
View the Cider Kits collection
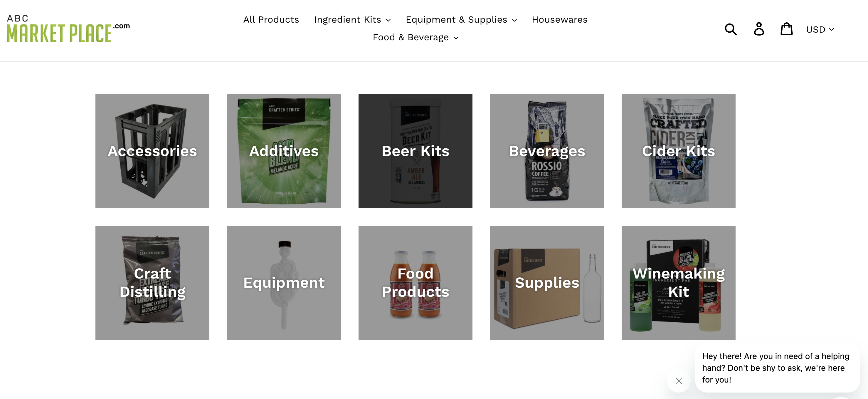coord(678,151)
